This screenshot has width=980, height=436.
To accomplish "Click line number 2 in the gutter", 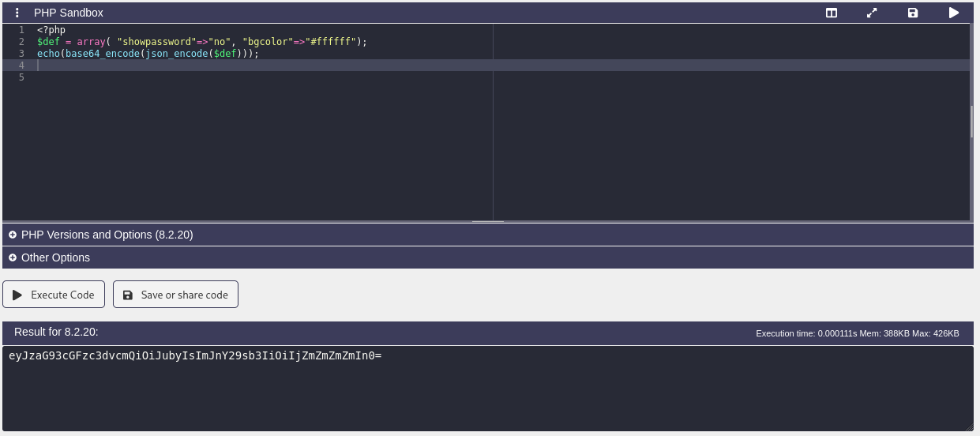I will pos(21,41).
